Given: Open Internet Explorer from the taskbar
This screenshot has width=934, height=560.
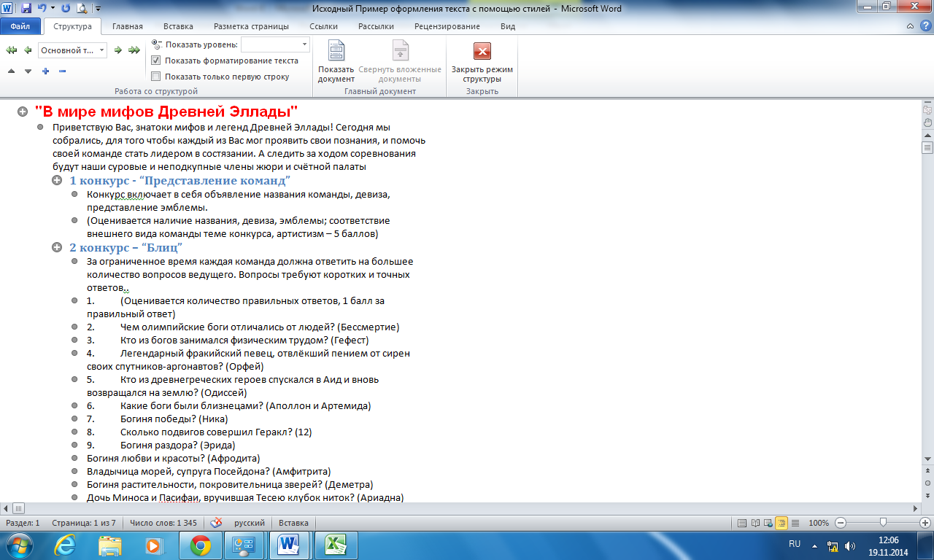Looking at the screenshot, I should 66,545.
